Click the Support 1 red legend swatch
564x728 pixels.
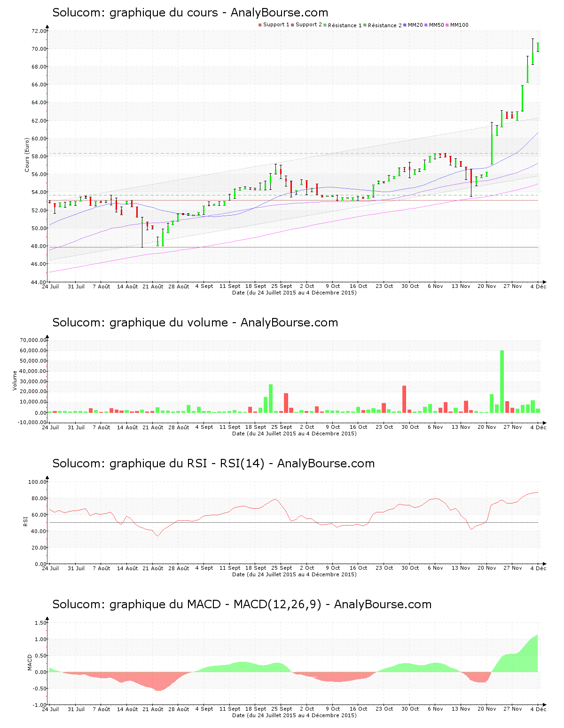260,25
